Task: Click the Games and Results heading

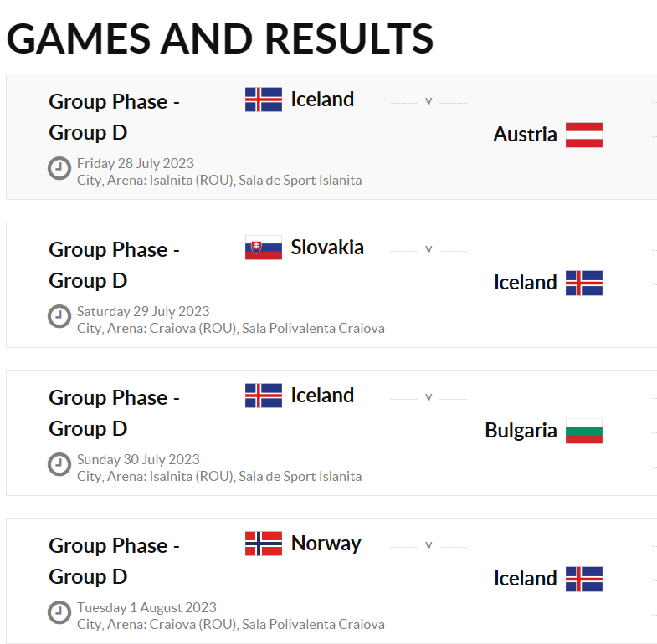Action: click(x=220, y=38)
